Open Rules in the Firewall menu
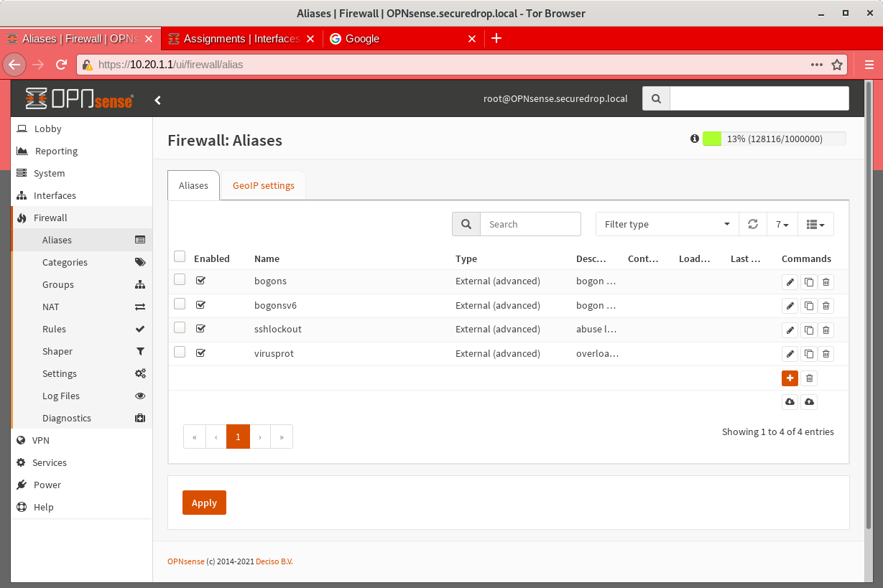The height and width of the screenshot is (588, 883). click(54, 329)
